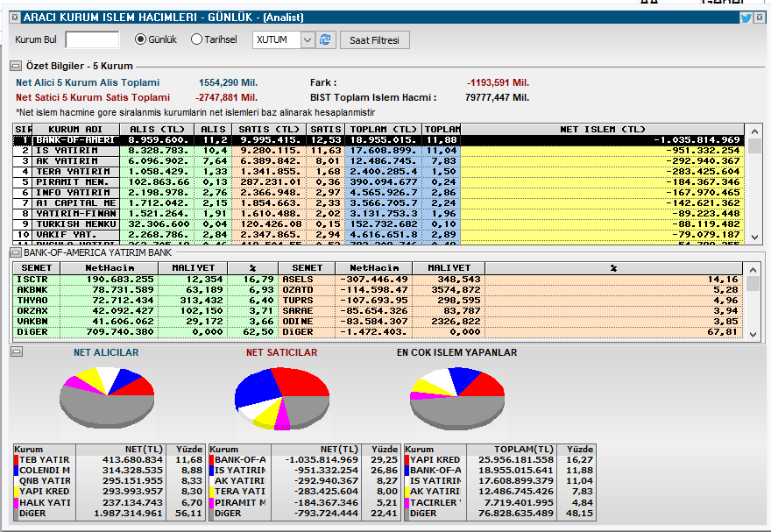
Task: Select the BANK-OF-AMERI row in broker table
Action: pos(378,140)
